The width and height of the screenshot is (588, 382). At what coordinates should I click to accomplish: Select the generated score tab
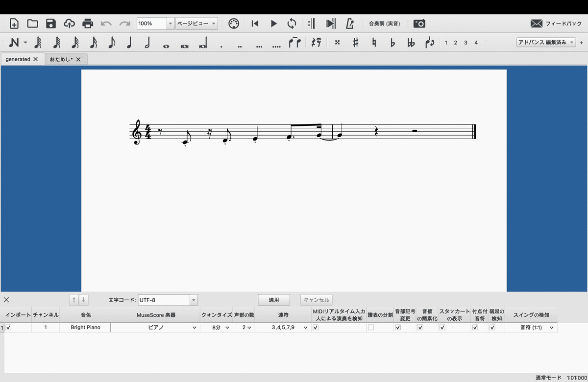pyautogui.click(x=19, y=59)
